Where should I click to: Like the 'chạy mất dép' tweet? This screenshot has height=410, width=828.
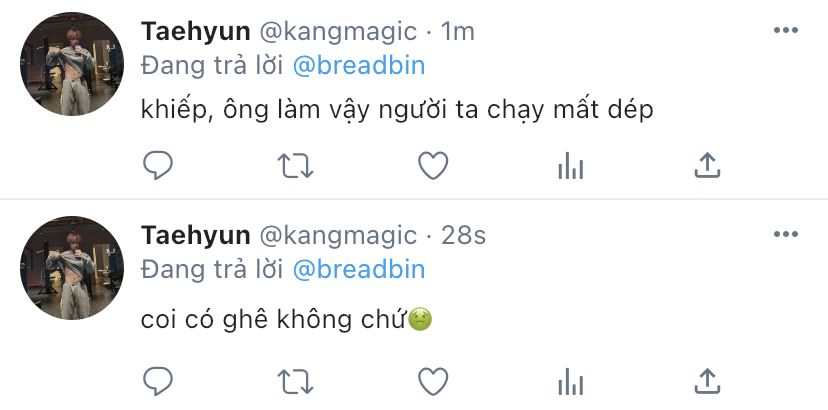point(433,165)
